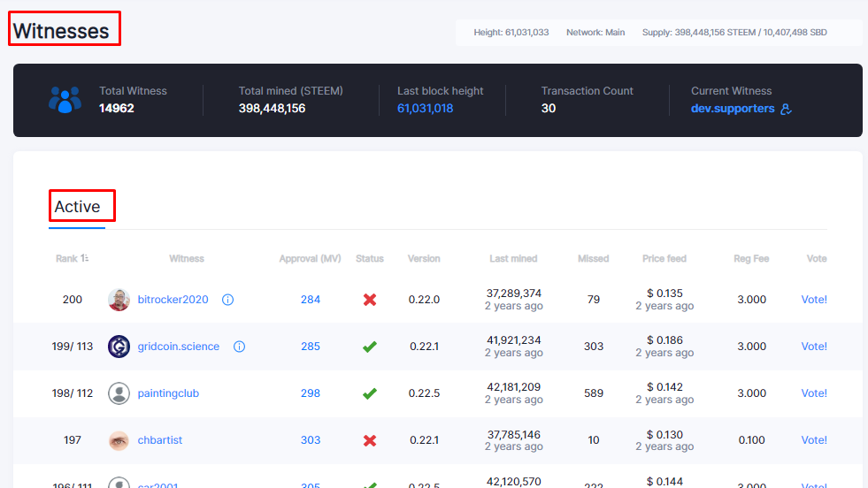Open the dev.supporters current witness link
This screenshot has height=488, width=868.
click(733, 109)
